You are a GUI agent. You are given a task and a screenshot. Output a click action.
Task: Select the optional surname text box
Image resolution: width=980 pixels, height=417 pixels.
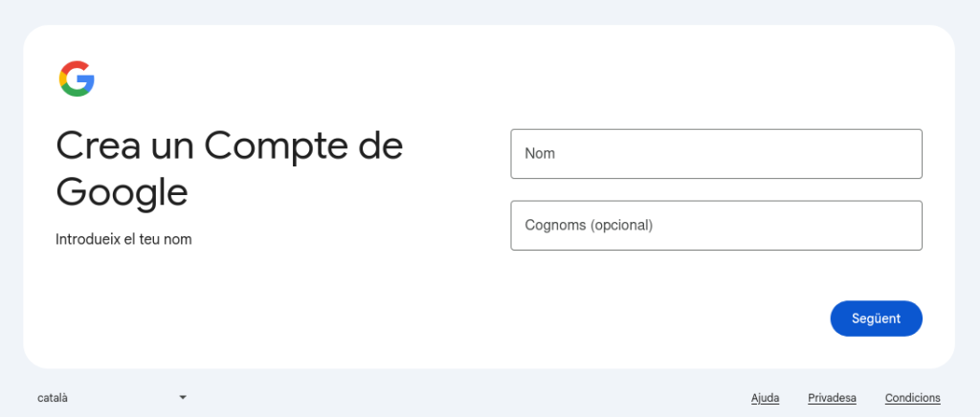coord(716,226)
